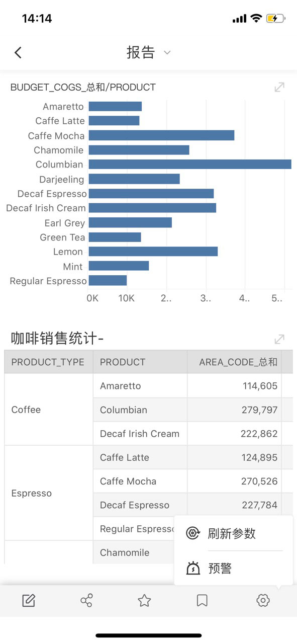
Task: Tap the Lemon bar in the chart
Action: click(x=153, y=252)
